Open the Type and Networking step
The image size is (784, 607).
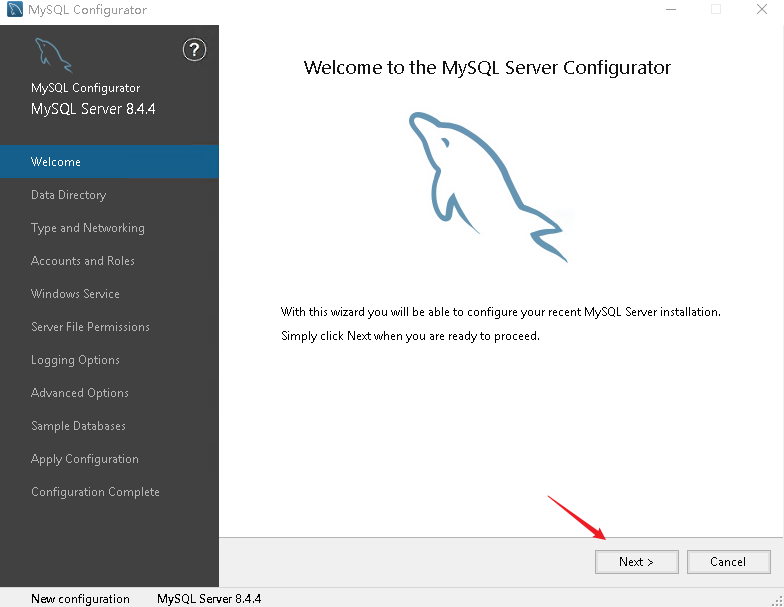[x=110, y=228]
